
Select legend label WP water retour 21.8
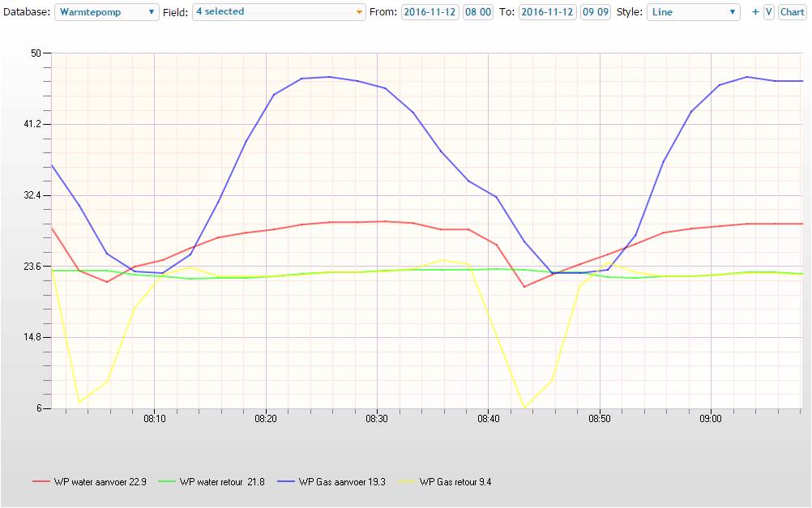pyautogui.click(x=222, y=482)
